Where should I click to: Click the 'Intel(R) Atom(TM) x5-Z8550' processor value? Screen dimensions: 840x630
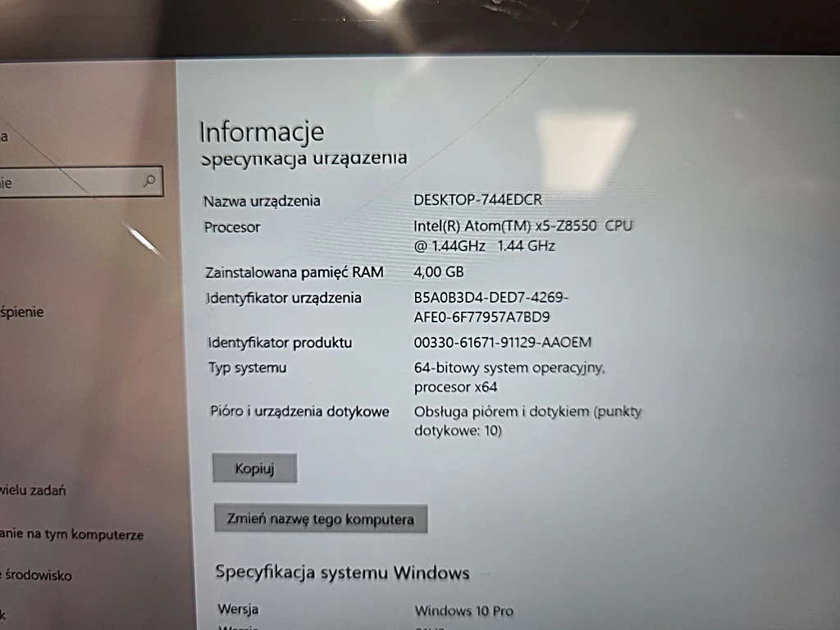523,235
